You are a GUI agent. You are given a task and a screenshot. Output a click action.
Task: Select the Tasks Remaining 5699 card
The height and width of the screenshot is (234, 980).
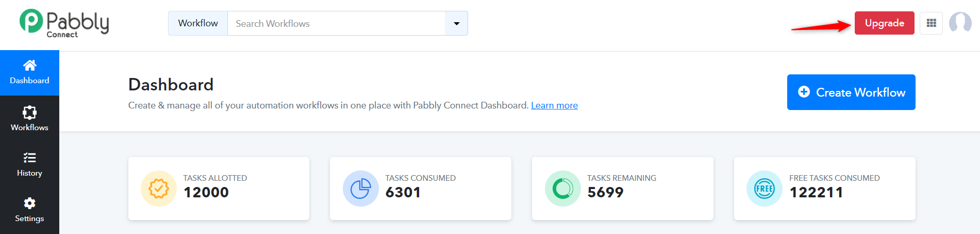pos(623,189)
